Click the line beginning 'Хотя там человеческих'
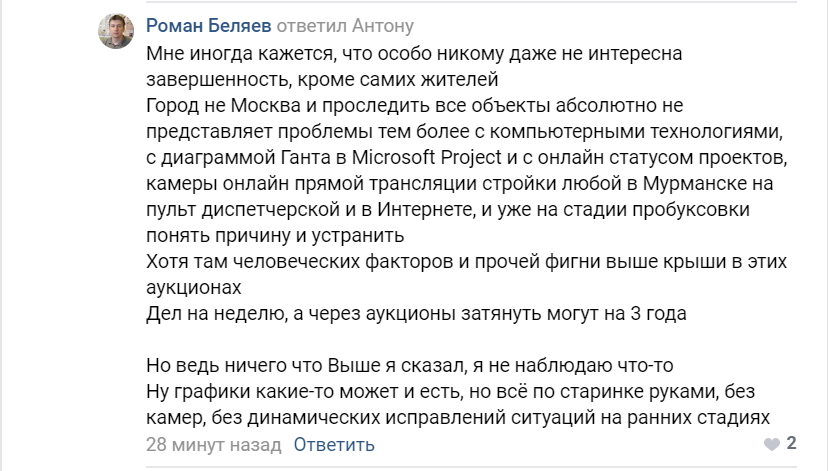 click(466, 261)
